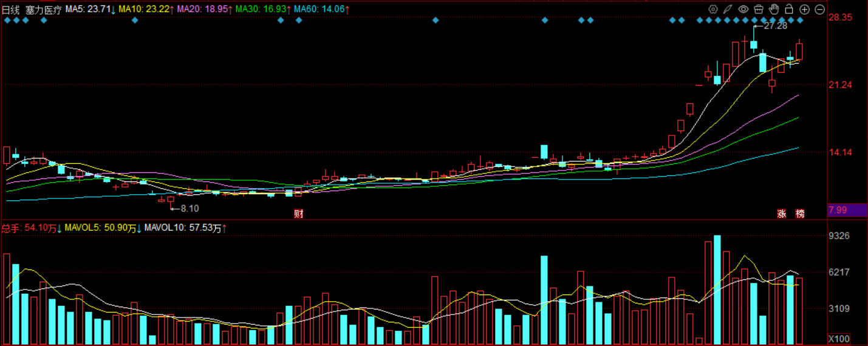Click the 日线 period label
Viewport: 868px width, 346px height.
pos(11,10)
